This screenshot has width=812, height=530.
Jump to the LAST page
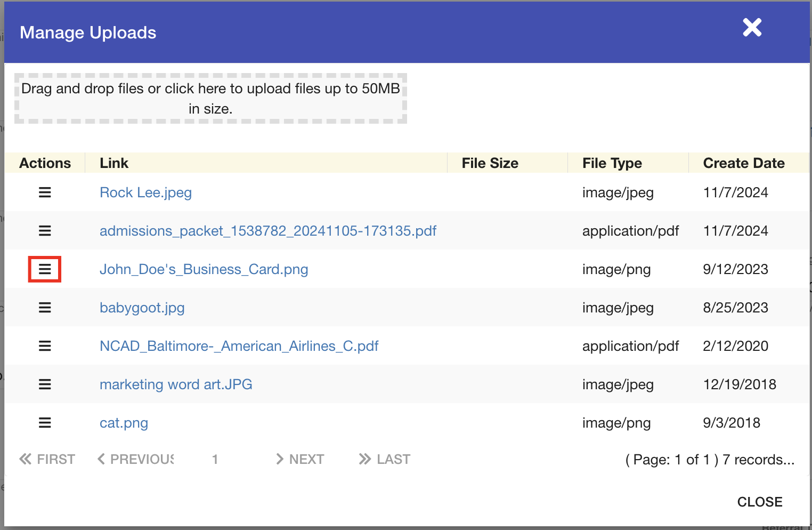click(x=385, y=459)
